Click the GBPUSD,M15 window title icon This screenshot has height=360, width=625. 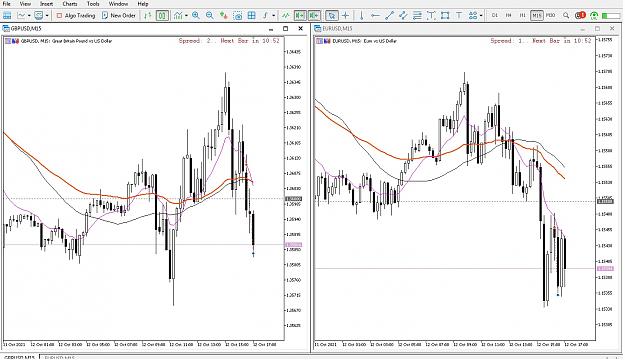click(x=6, y=29)
